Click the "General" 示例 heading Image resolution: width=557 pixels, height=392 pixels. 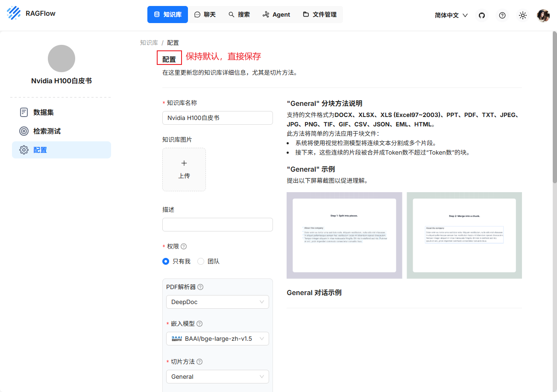(311, 169)
